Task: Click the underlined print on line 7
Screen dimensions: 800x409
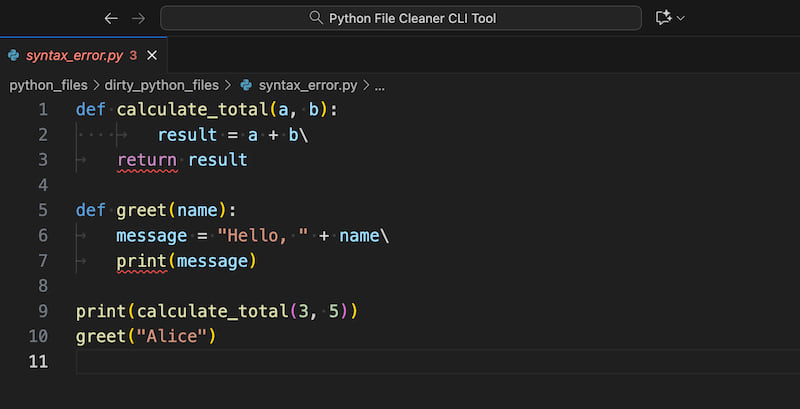Action: click(x=142, y=261)
